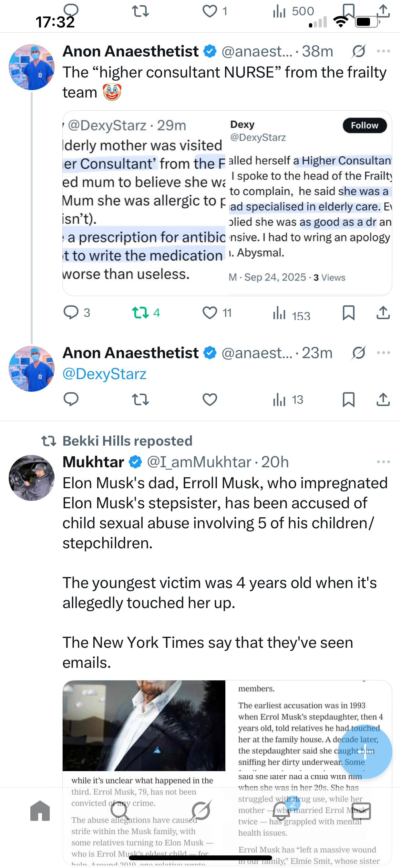
Task: Share the frailty team post
Action: click(383, 313)
